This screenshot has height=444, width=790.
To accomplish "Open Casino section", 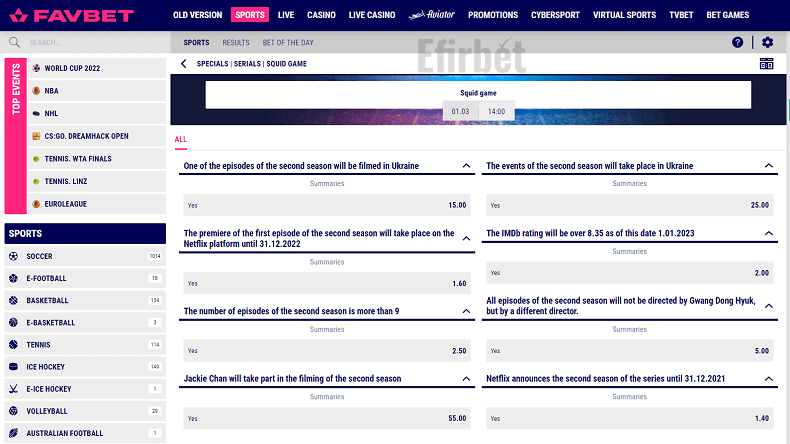I will click(321, 15).
